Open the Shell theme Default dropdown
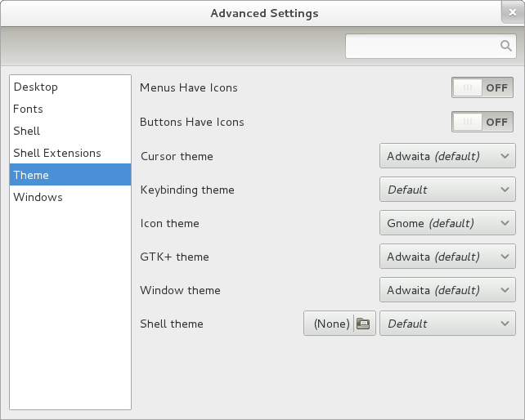 (447, 324)
